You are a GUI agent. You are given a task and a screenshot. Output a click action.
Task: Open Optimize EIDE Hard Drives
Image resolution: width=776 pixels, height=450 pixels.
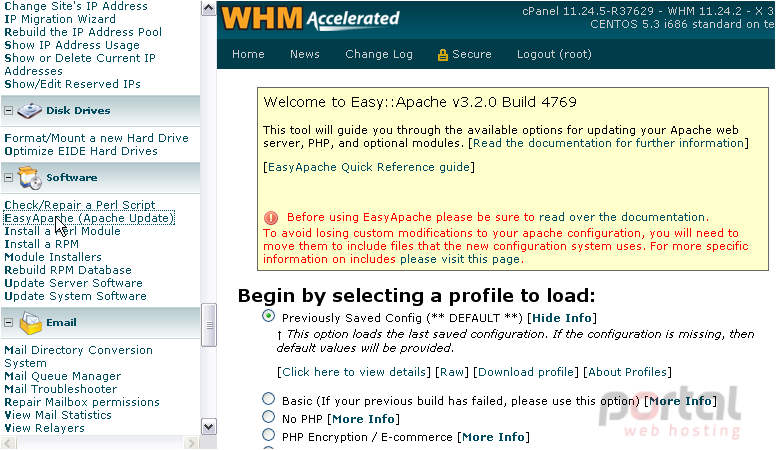(x=81, y=151)
